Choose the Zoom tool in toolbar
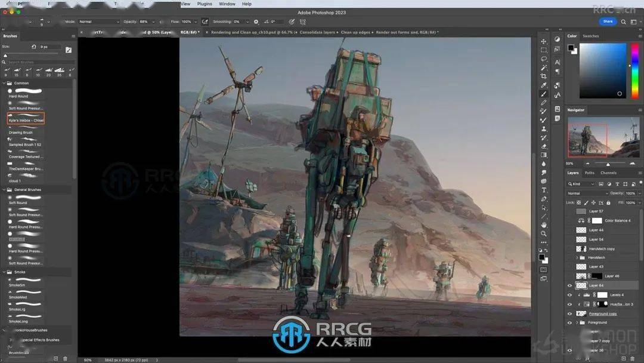 click(543, 233)
